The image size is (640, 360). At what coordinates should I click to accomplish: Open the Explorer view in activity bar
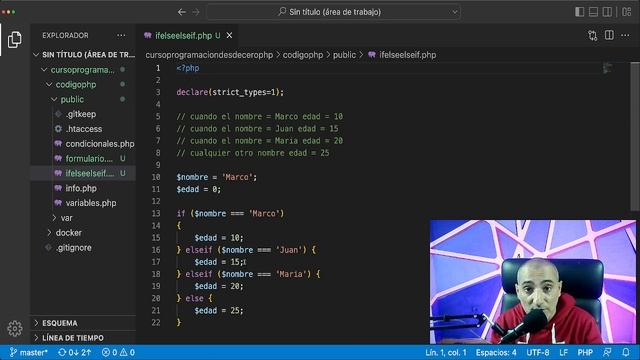tap(15, 40)
